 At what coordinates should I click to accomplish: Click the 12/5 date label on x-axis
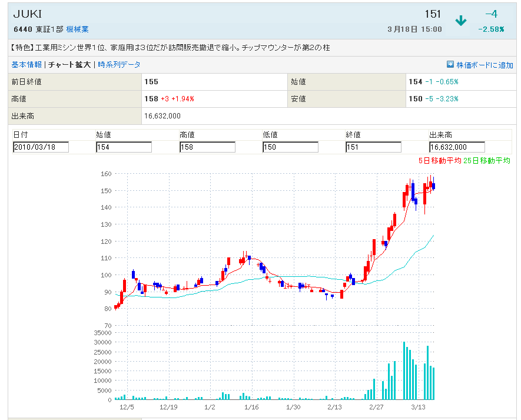(127, 407)
